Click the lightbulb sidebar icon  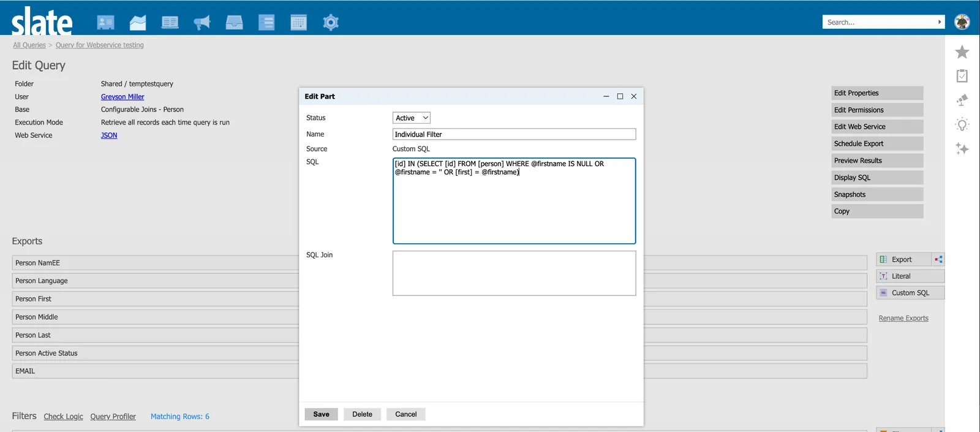tap(962, 125)
